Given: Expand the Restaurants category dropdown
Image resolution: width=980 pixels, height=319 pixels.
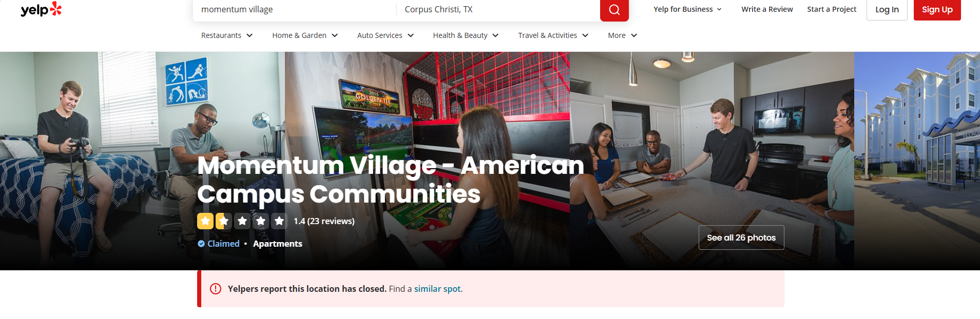Looking at the screenshot, I should click(227, 35).
